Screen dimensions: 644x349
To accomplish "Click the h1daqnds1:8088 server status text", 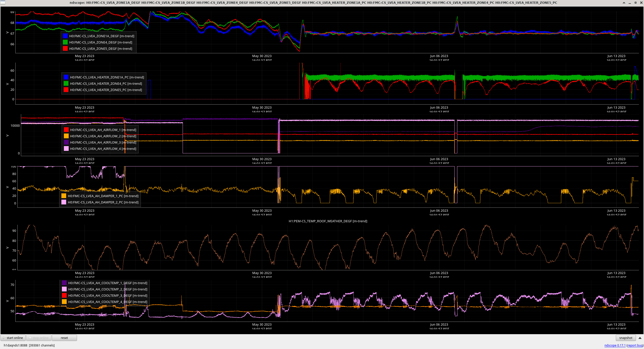I will click(29, 345).
